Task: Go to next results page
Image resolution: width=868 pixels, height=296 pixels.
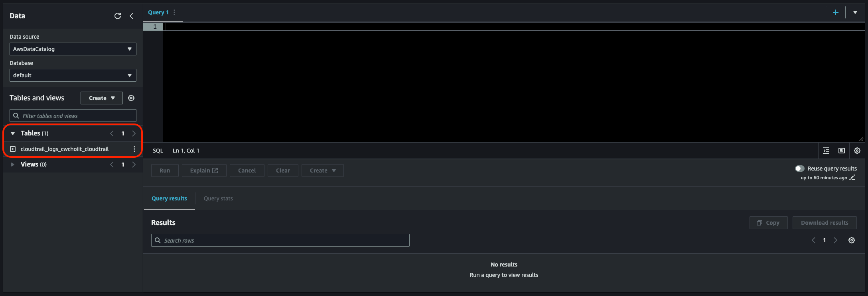Action: 835,240
